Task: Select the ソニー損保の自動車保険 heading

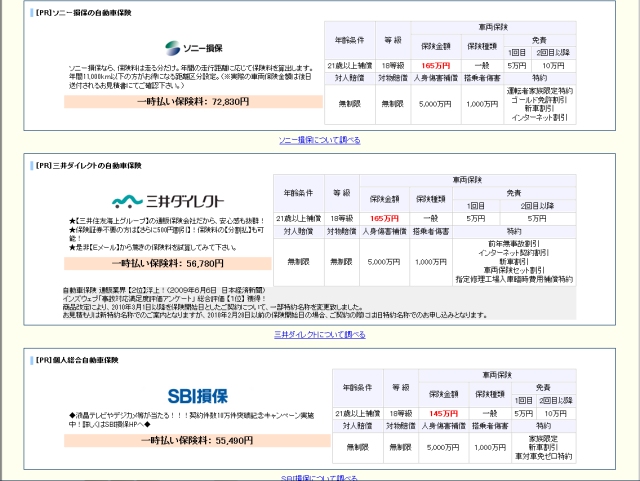Action: tap(84, 13)
